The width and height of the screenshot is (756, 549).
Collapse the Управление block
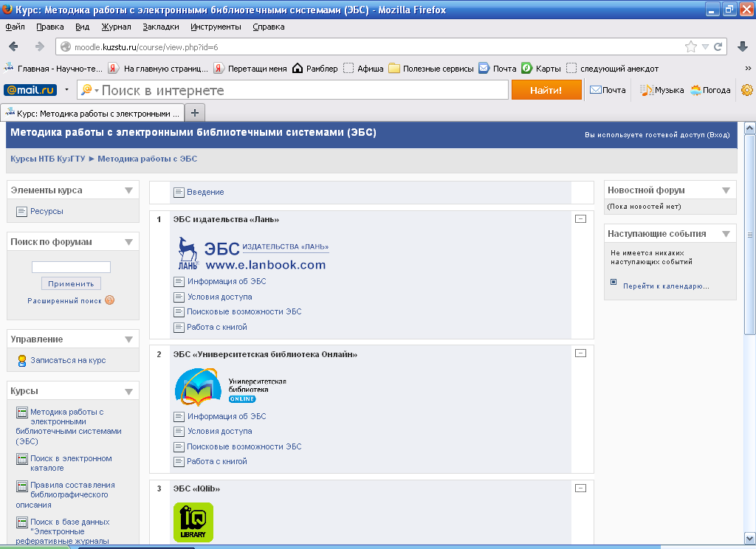(128, 339)
